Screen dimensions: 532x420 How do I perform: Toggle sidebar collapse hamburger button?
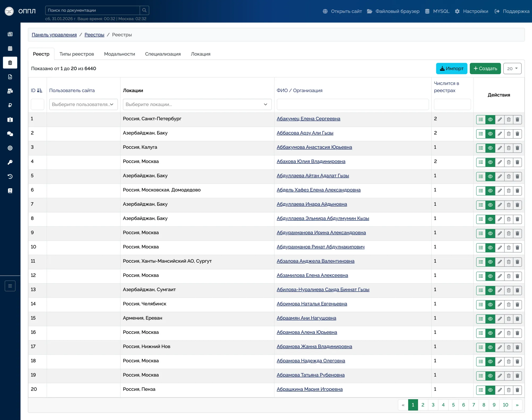[x=10, y=286]
